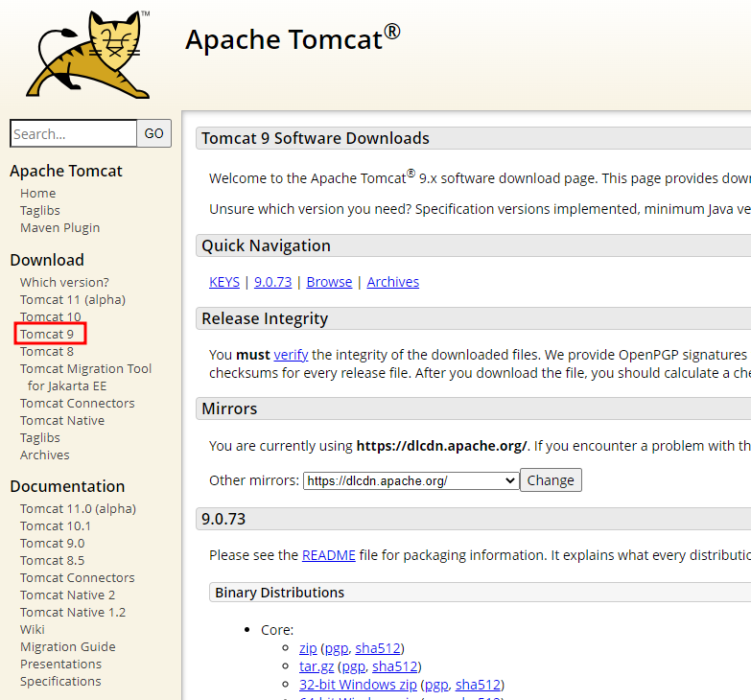Open pgp signature for 32-bit Windows zip
This screenshot has height=700, width=751.
coord(436,686)
